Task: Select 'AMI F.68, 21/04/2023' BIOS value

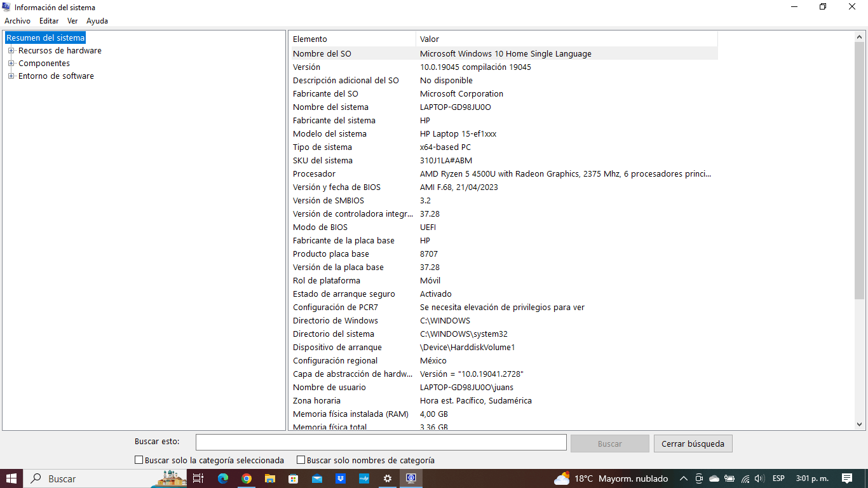Action: click(459, 187)
